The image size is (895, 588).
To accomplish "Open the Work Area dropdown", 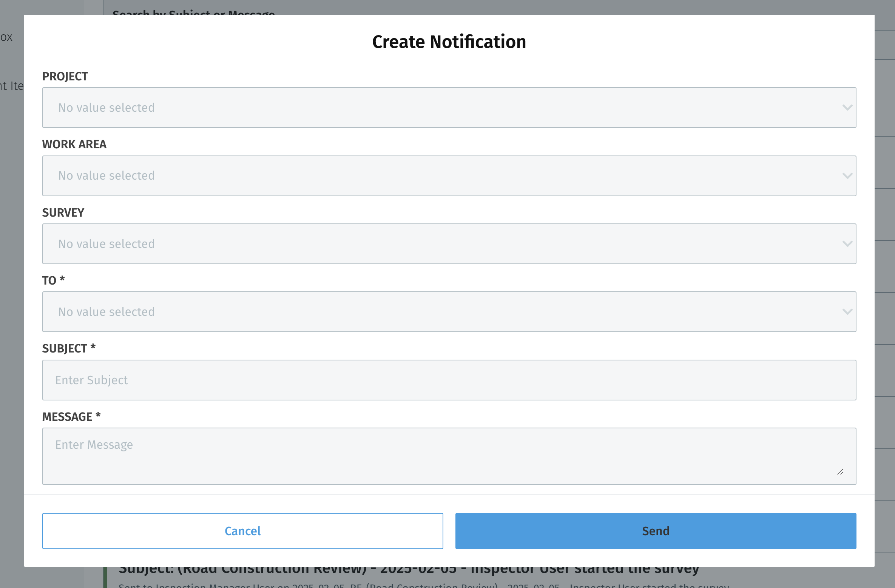I will click(449, 176).
